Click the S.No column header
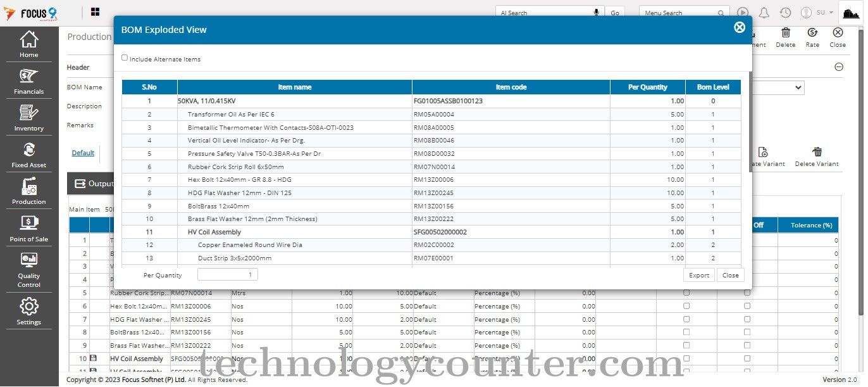Viewport: 868px width, 387px height. (149, 87)
